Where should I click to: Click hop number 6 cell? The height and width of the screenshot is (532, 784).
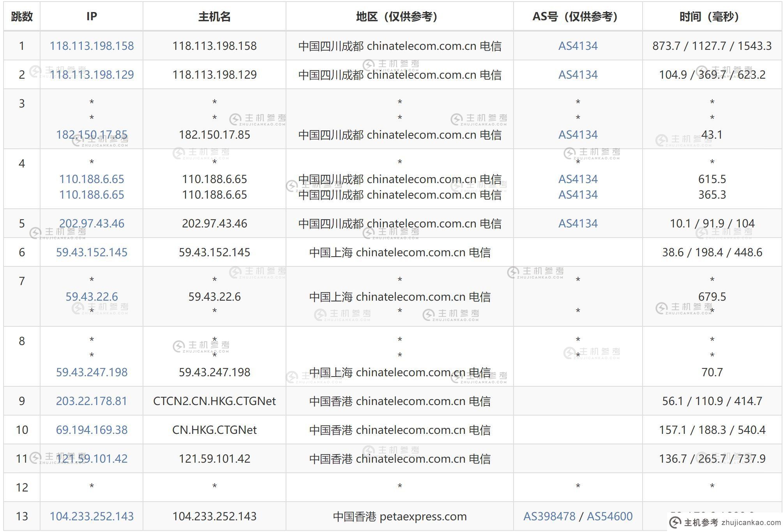click(22, 252)
